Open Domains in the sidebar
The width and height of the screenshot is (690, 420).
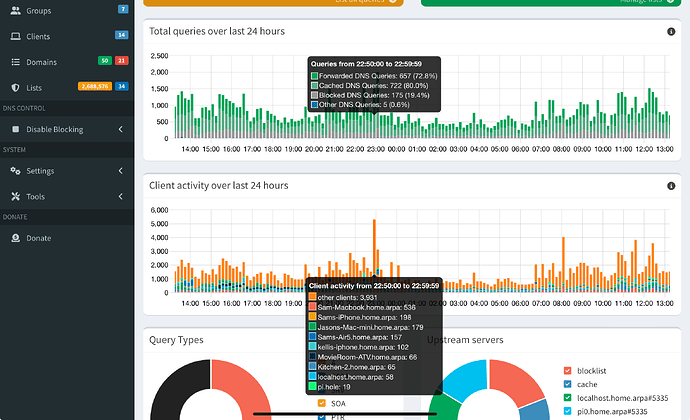click(x=67, y=62)
